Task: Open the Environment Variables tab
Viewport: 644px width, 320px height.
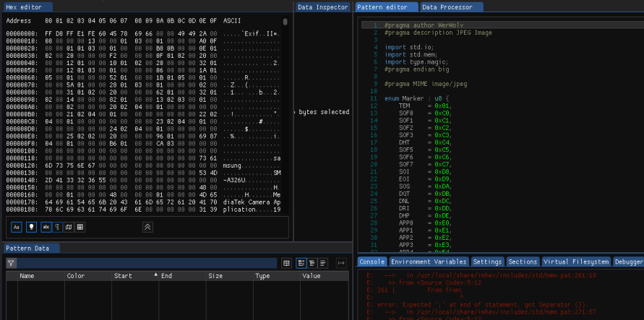Action: [429, 261]
